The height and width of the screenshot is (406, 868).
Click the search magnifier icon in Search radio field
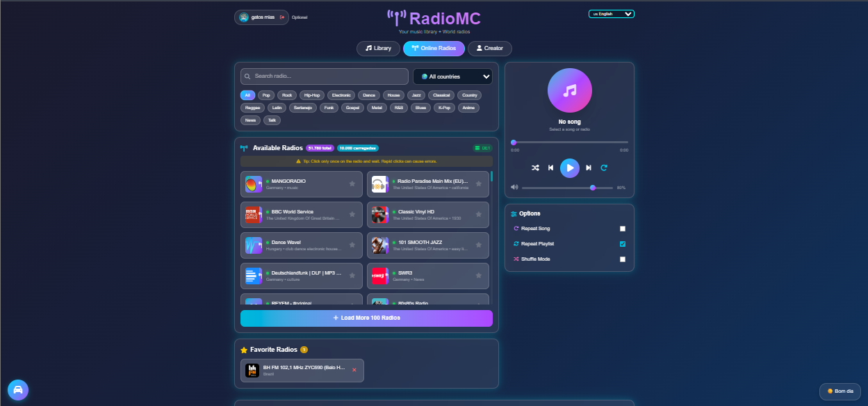[247, 76]
